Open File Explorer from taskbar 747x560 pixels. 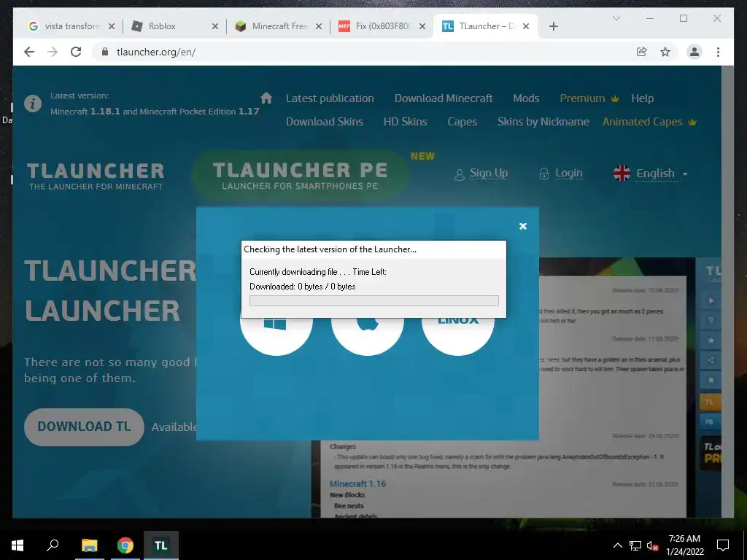click(89, 545)
